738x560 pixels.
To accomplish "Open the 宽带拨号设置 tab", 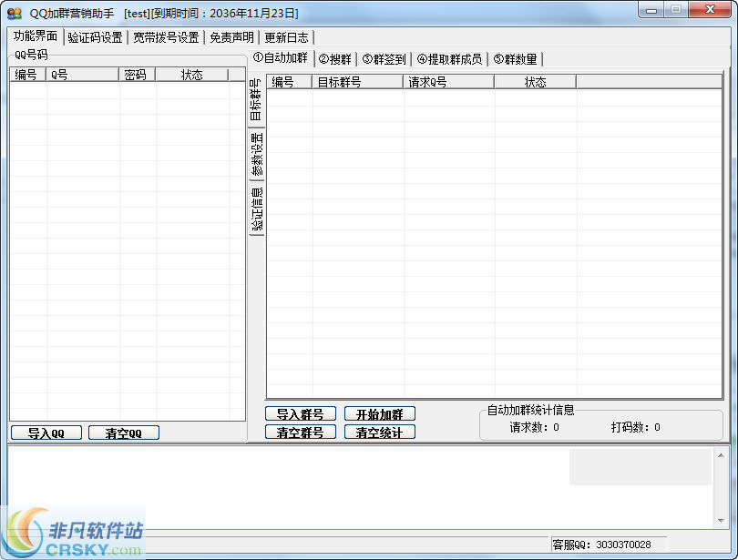I will pos(166,37).
